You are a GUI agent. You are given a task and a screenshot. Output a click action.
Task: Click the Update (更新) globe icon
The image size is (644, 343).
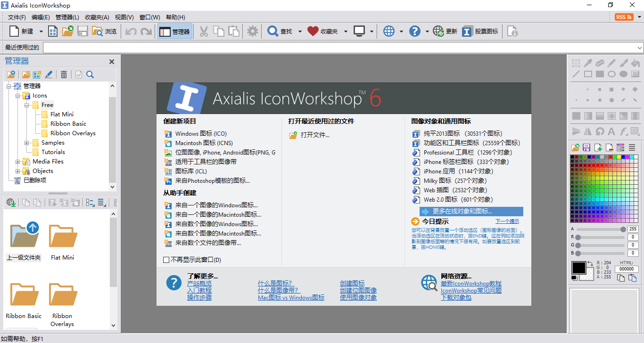click(x=438, y=32)
